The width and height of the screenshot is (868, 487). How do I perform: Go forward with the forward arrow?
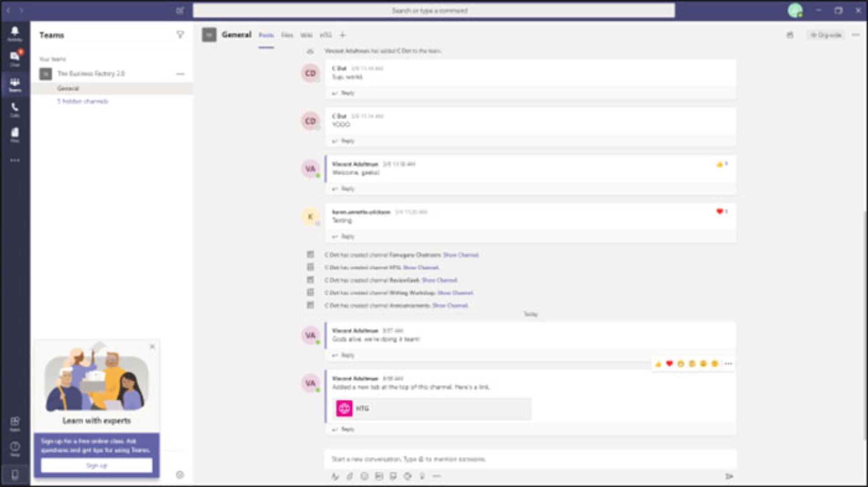coord(21,10)
